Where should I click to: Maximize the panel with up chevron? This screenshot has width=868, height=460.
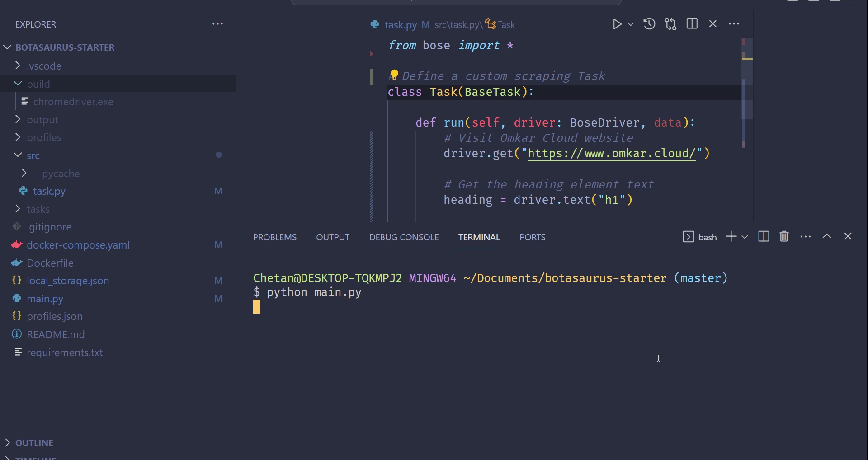point(827,236)
